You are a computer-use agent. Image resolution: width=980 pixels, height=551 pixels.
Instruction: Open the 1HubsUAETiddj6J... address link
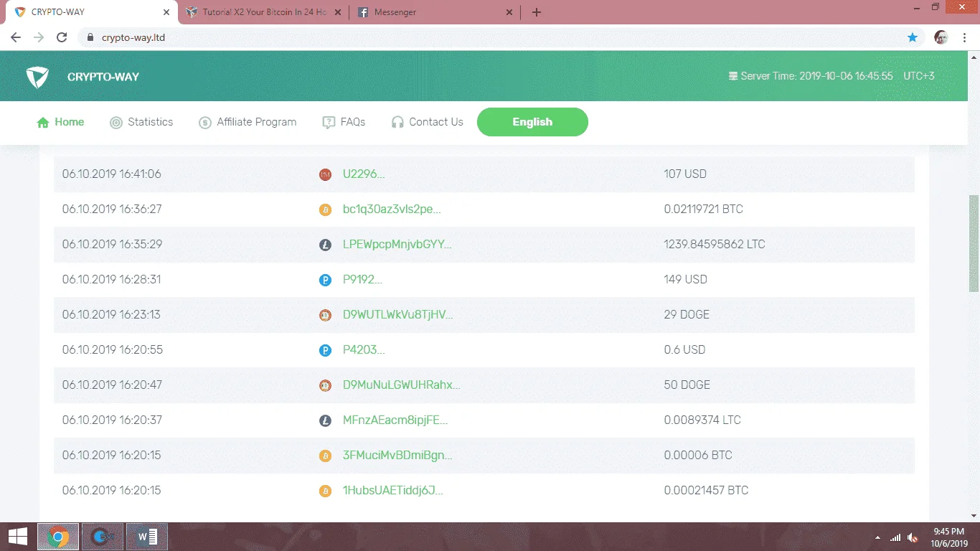[393, 491]
